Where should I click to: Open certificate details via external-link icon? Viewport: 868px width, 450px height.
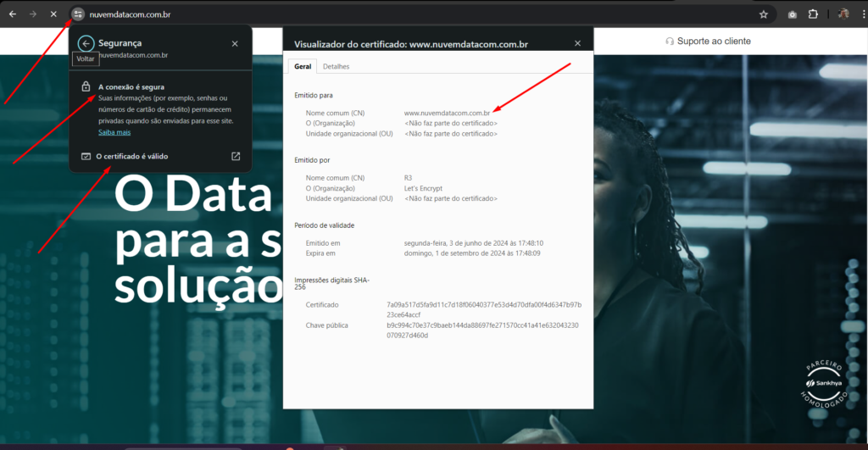pyautogui.click(x=236, y=156)
